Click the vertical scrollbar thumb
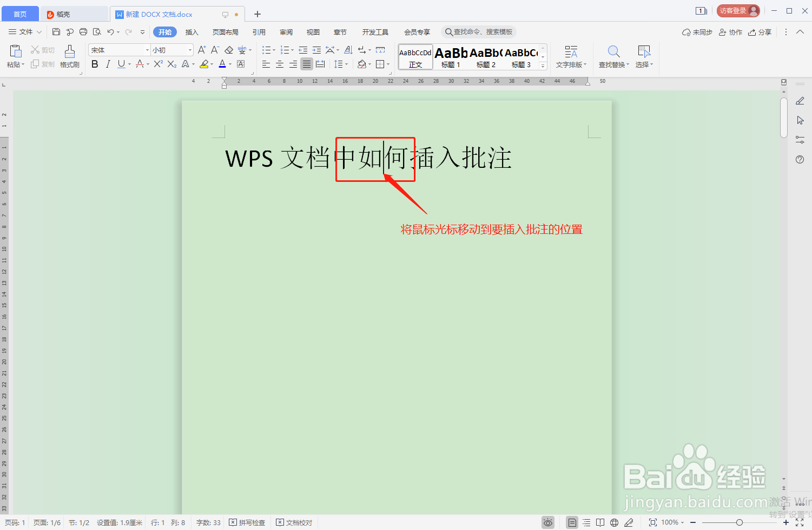 pyautogui.click(x=784, y=117)
